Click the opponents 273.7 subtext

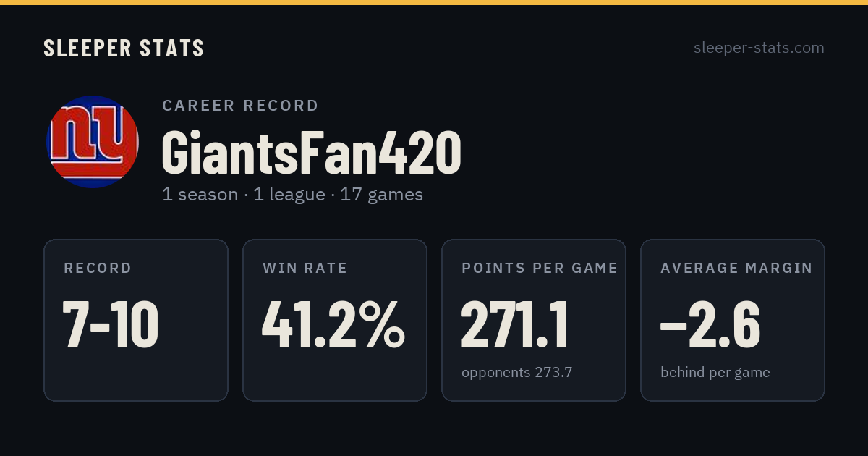[x=516, y=373]
